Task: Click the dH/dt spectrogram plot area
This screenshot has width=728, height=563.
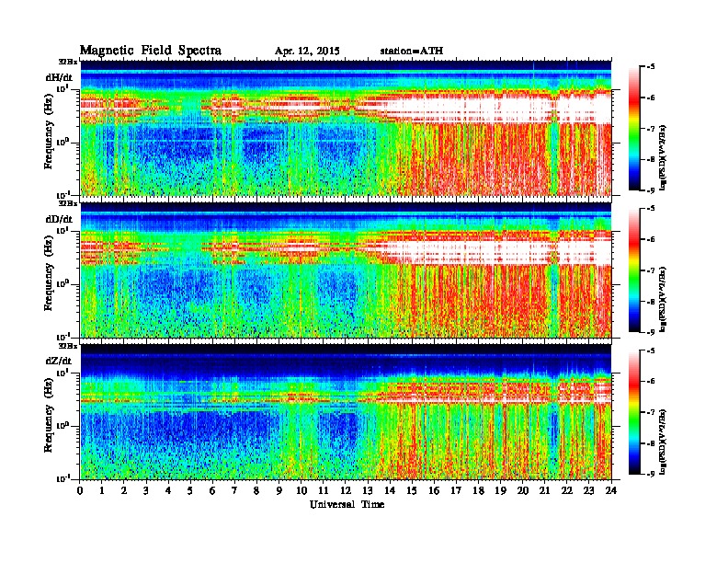Action: 346,128
